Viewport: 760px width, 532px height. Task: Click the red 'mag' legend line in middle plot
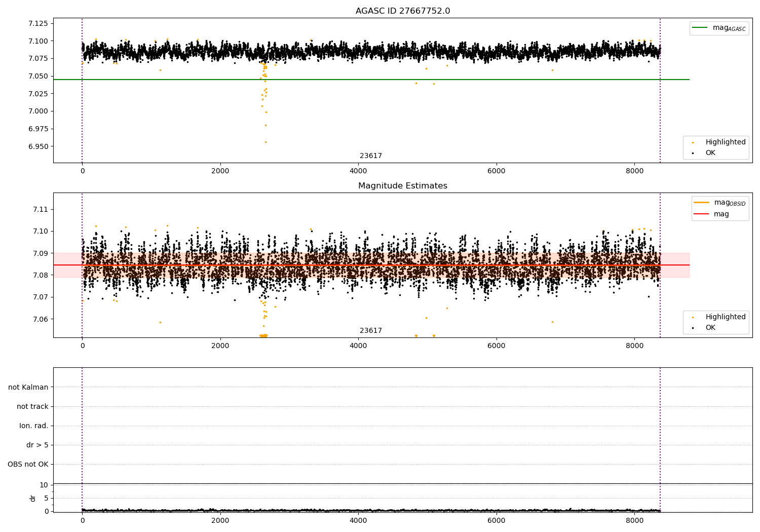click(x=701, y=214)
